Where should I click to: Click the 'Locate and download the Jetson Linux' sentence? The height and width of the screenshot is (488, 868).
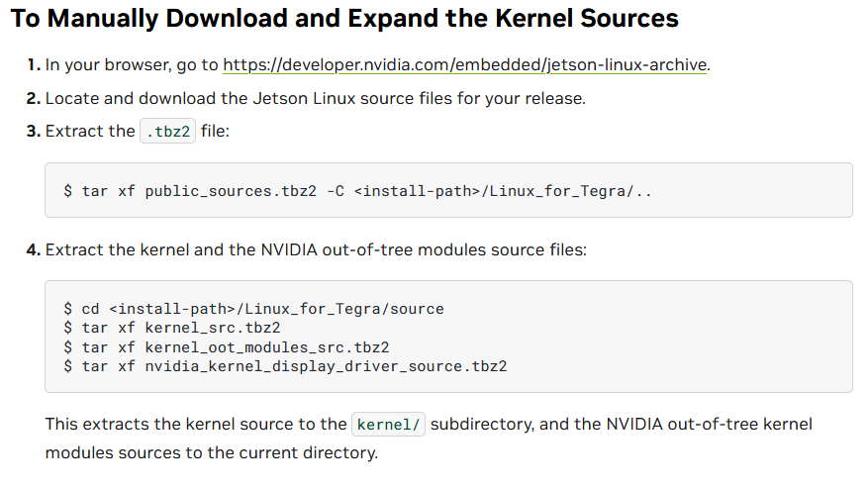pyautogui.click(x=316, y=99)
